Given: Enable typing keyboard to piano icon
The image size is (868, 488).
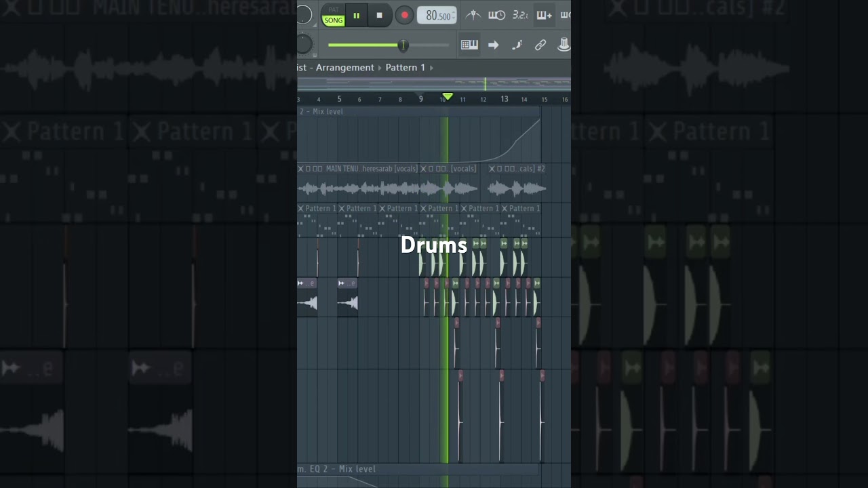Looking at the screenshot, I should point(469,45).
